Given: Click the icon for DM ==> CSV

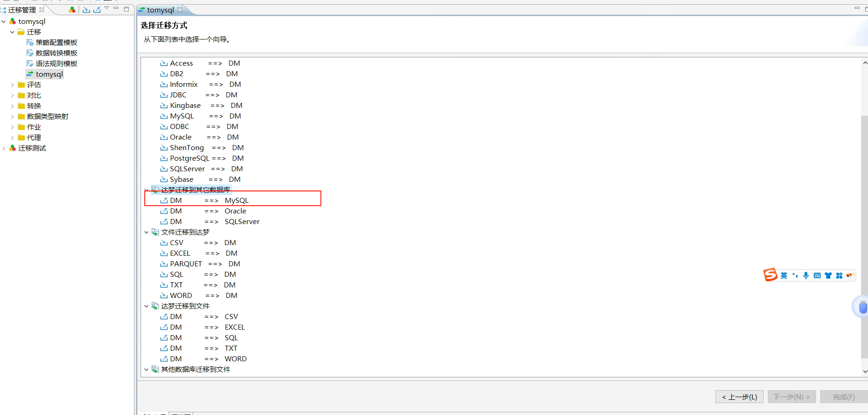Looking at the screenshot, I should pyautogui.click(x=164, y=317).
